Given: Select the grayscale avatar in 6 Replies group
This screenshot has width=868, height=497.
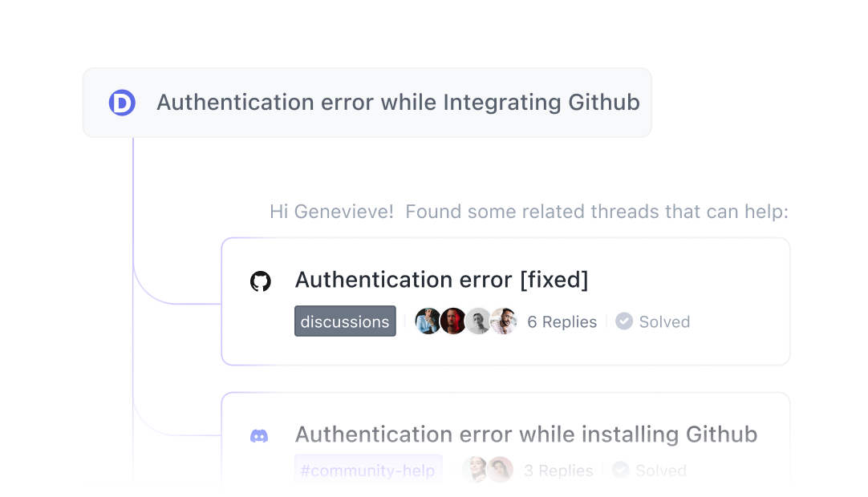Looking at the screenshot, I should [478, 321].
